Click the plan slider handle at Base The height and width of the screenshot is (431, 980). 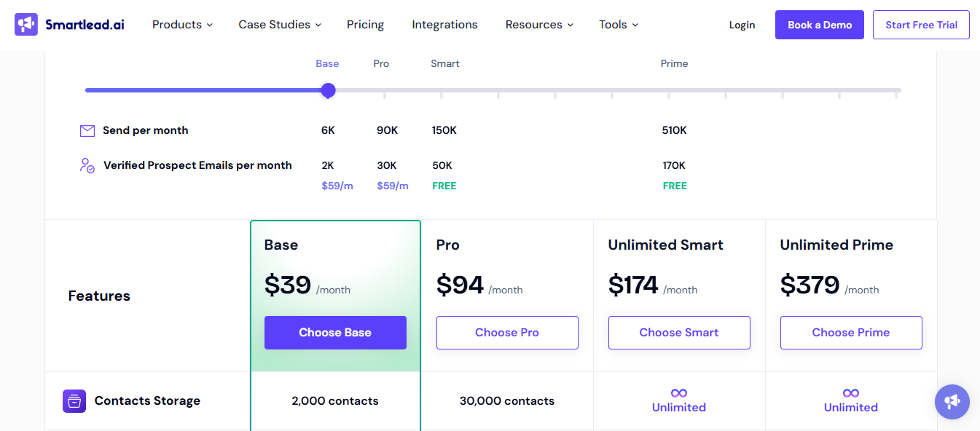(x=328, y=90)
